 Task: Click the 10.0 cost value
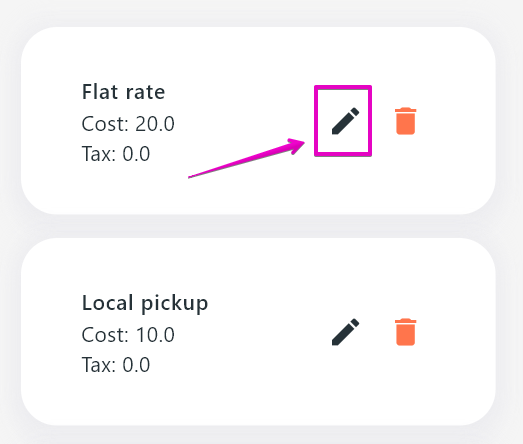coord(155,335)
